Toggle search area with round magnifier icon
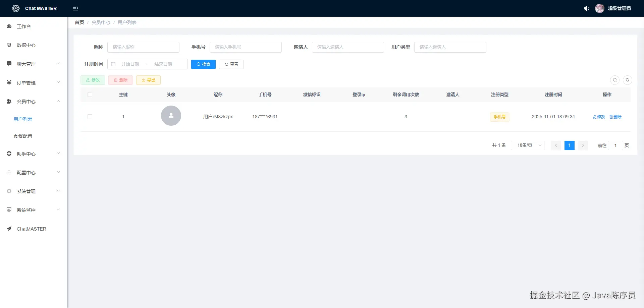Viewport: 644px width, 308px height. pos(615,80)
